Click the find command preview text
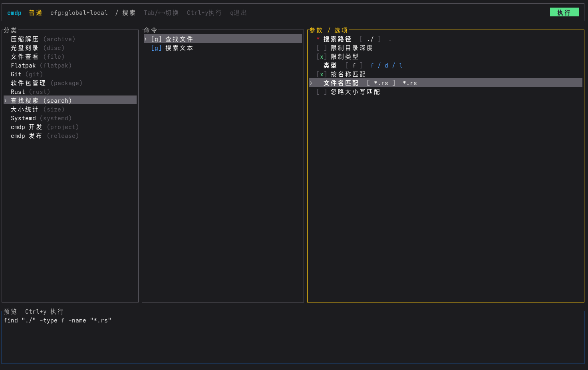This screenshot has width=588, height=370. [58, 320]
